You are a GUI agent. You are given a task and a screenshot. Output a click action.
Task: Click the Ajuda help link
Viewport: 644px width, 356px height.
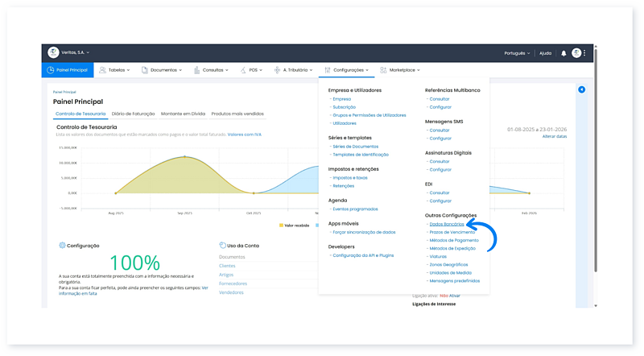(545, 53)
